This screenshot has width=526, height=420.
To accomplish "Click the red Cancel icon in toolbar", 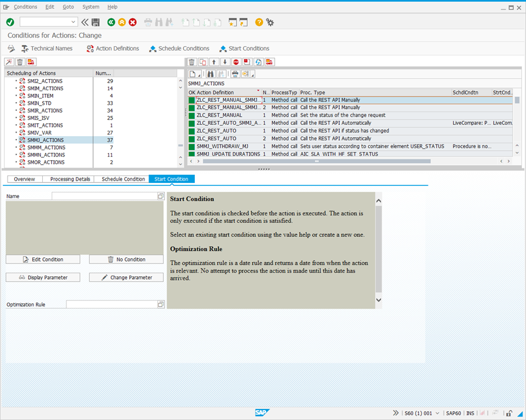I will click(x=133, y=22).
